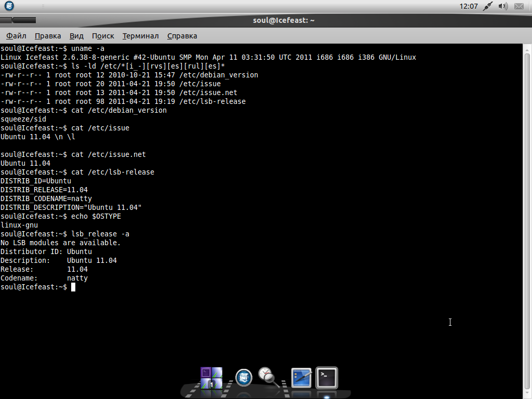The height and width of the screenshot is (399, 532).
Task: Open the Файл menu
Action: click(x=16, y=36)
